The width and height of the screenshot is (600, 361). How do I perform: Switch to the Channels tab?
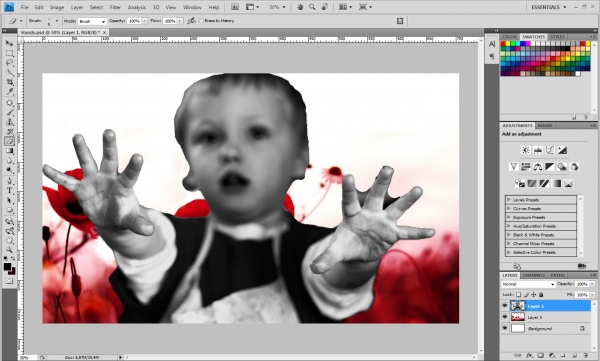(533, 275)
